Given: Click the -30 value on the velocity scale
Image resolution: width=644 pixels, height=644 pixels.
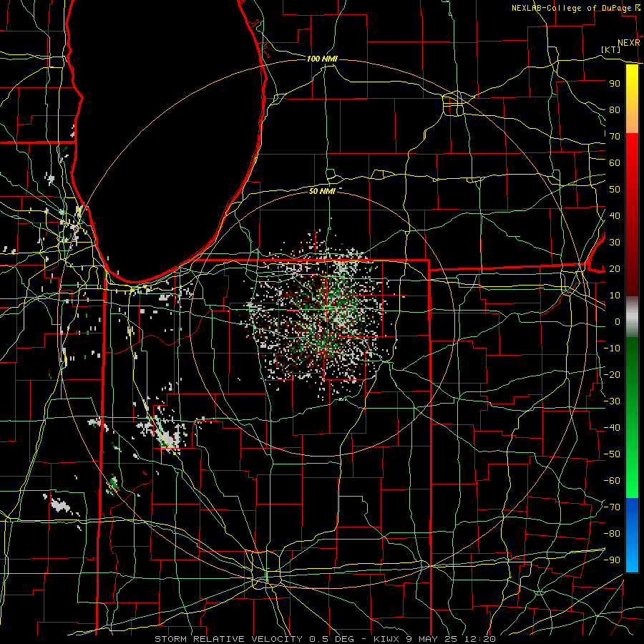Looking at the screenshot, I should [612, 401].
